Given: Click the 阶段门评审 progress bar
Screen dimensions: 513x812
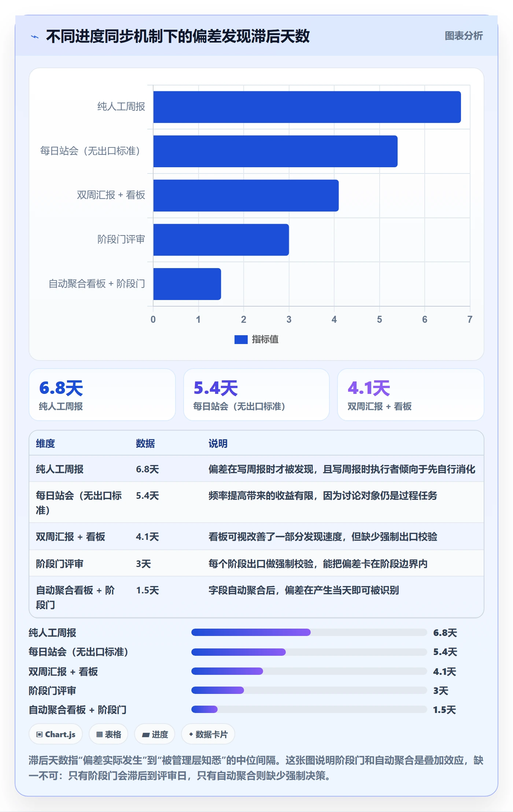Looking at the screenshot, I should (309, 690).
